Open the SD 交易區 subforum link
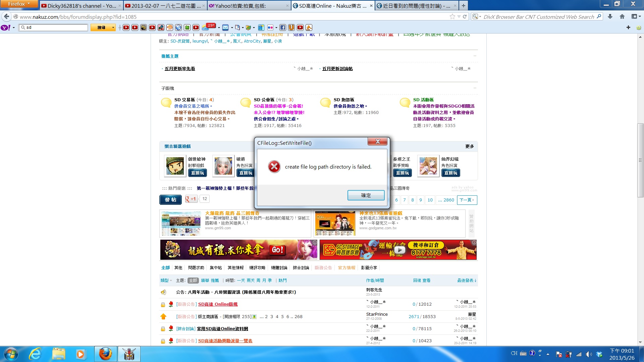Viewport: 644px width, 362px height. coord(184,100)
